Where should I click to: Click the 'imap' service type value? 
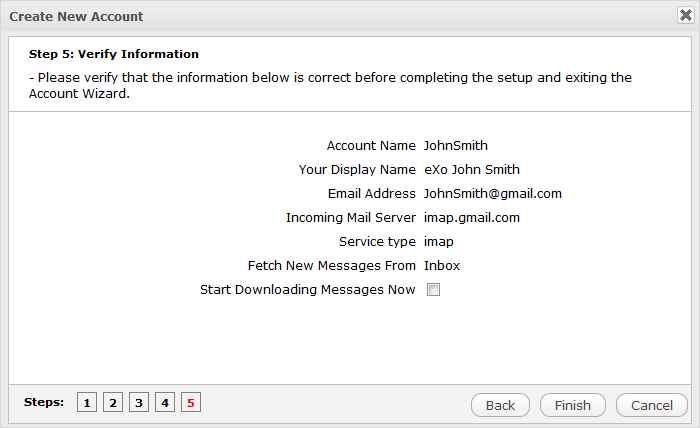(x=439, y=242)
